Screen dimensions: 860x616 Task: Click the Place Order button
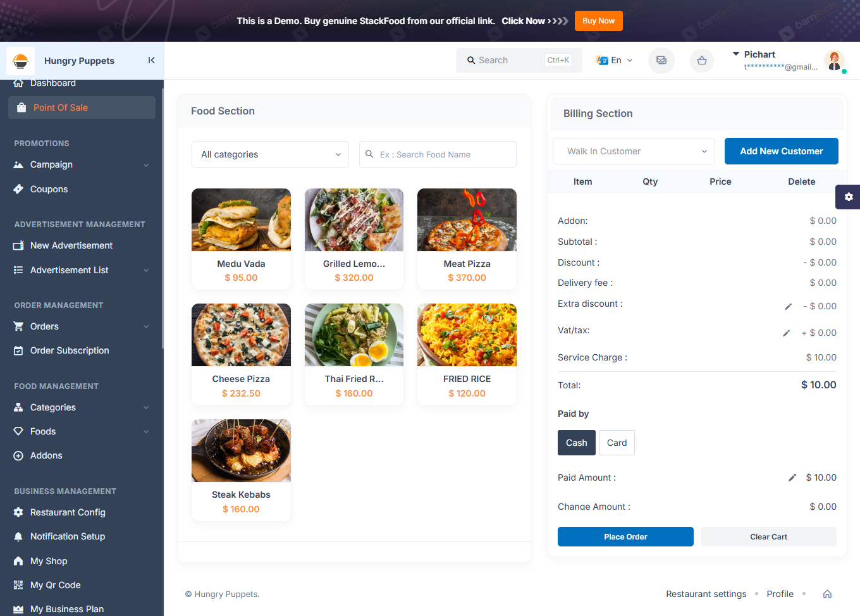point(625,537)
